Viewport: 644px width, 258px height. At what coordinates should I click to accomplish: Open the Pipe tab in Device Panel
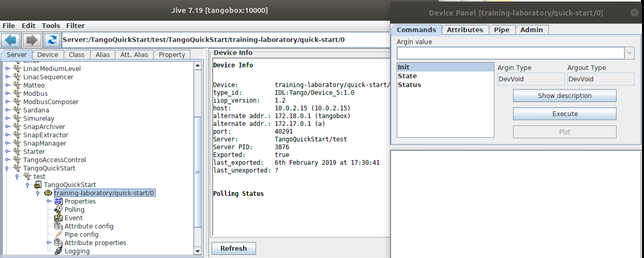502,30
